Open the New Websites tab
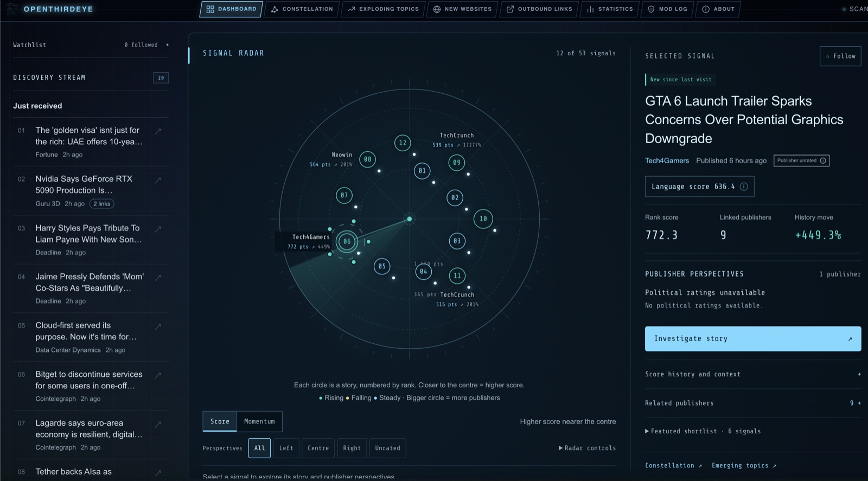 463,9
